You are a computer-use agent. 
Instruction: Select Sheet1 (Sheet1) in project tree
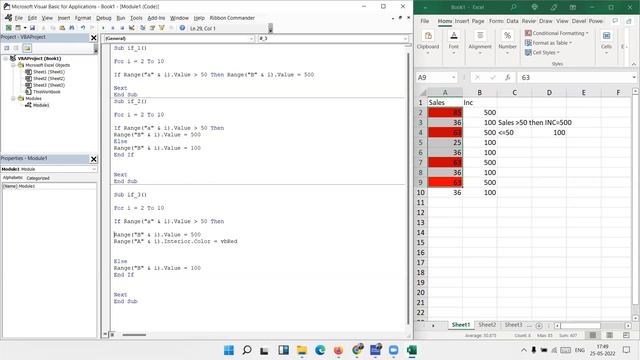pyautogui.click(x=49, y=72)
